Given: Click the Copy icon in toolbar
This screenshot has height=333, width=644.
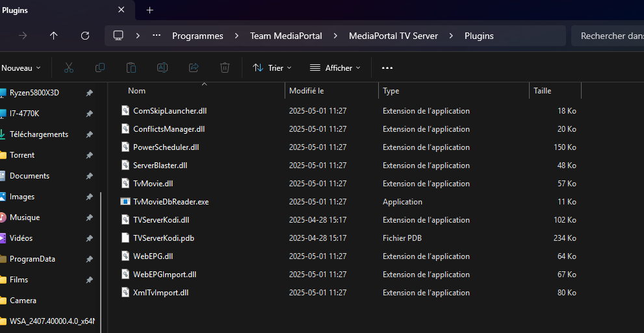Looking at the screenshot, I should coord(100,68).
